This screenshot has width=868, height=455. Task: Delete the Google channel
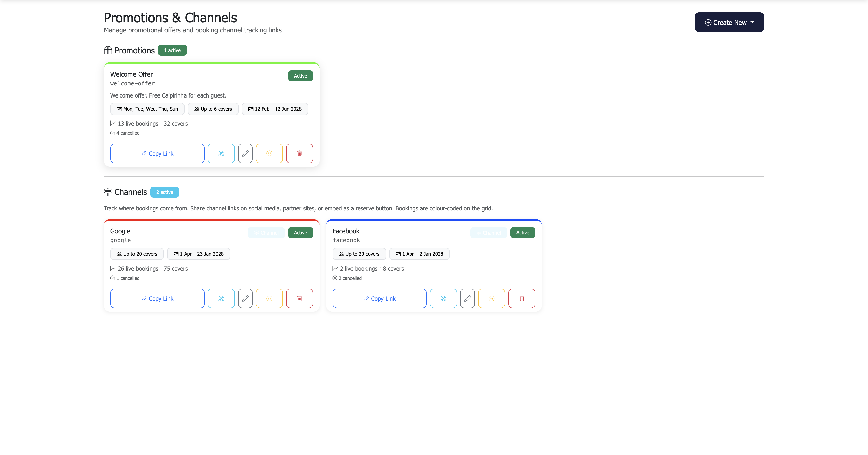(299, 298)
